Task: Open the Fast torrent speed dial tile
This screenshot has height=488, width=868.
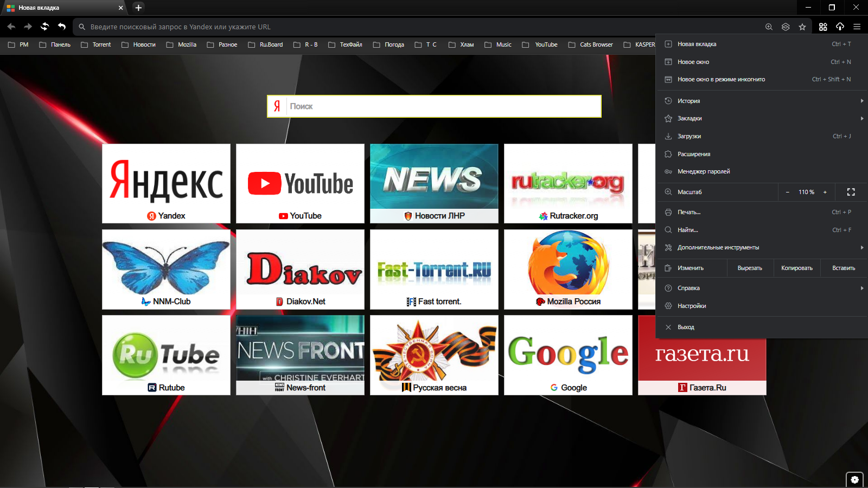Action: [434, 269]
